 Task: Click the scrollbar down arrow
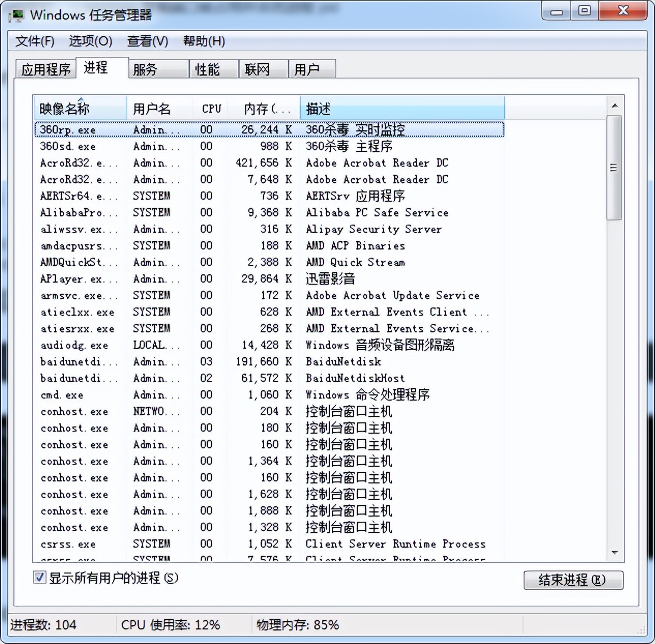tap(615, 552)
